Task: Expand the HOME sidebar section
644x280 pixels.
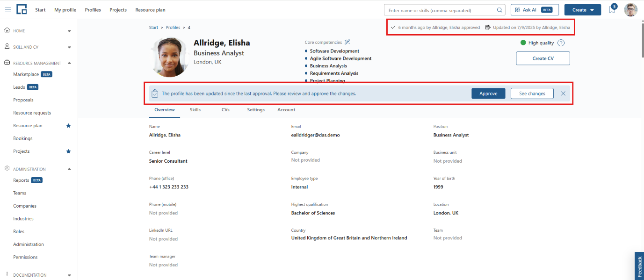Action: [x=69, y=31]
